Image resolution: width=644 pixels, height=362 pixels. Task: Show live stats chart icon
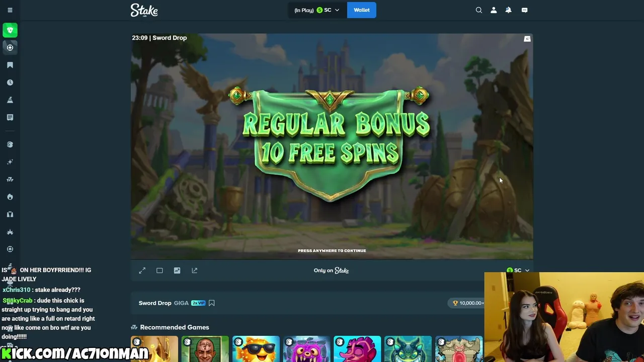tap(177, 270)
